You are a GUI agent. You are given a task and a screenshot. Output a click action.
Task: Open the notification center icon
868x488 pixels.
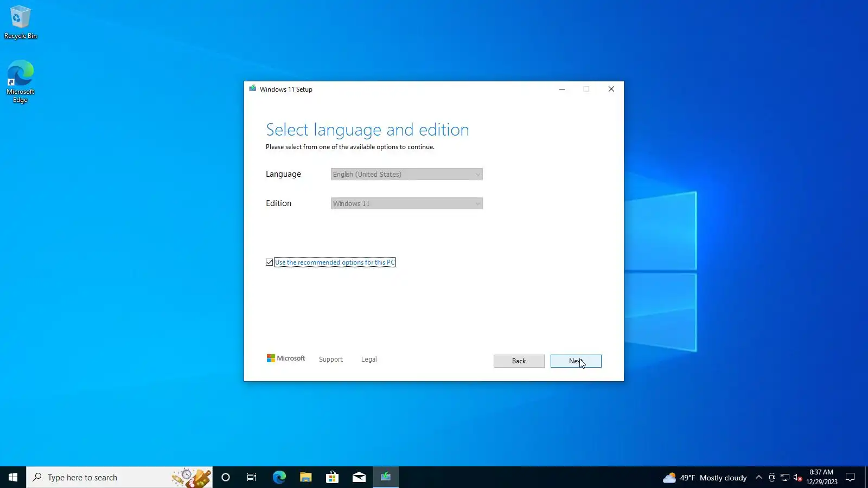[x=850, y=478]
